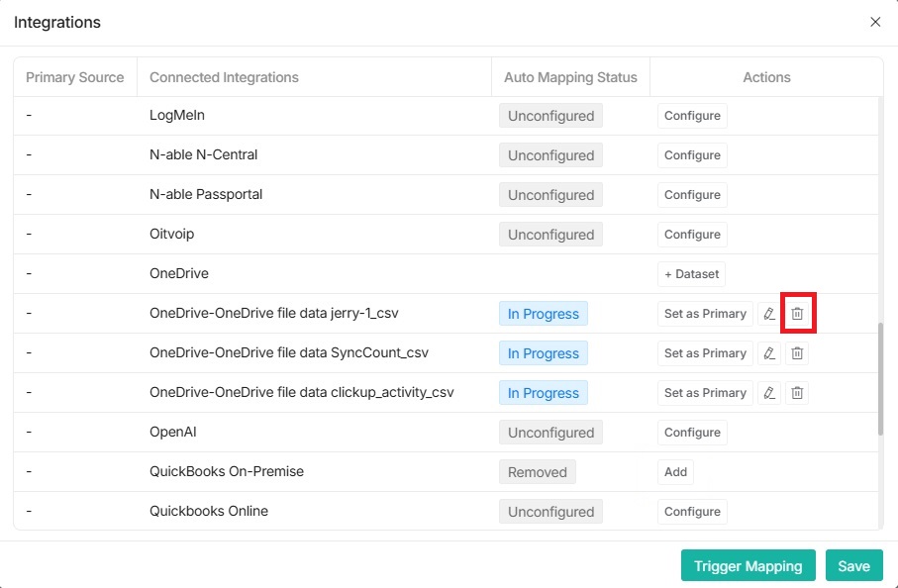The image size is (898, 588).
Task: Configure the N-able Passportal integration
Action: point(691,195)
